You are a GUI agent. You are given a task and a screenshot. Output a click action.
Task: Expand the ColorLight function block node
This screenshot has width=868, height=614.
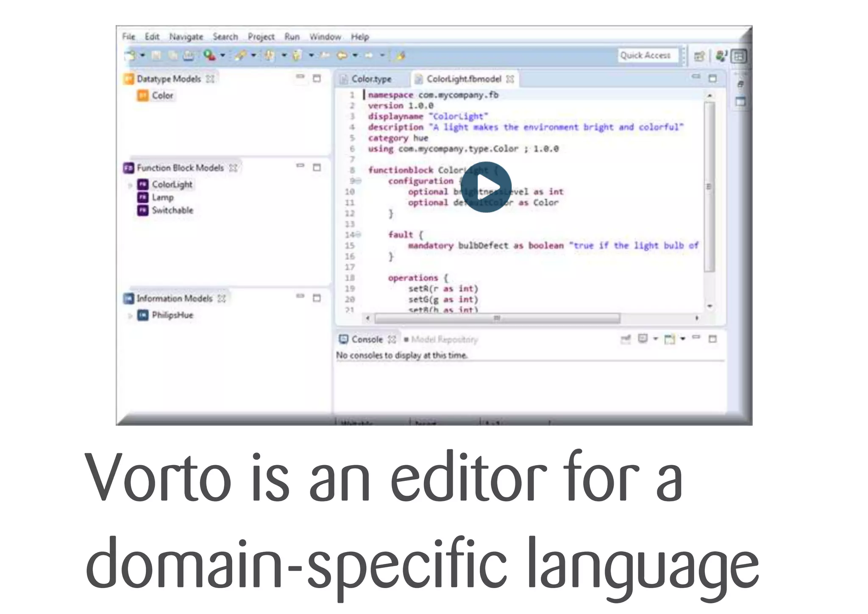point(130,185)
